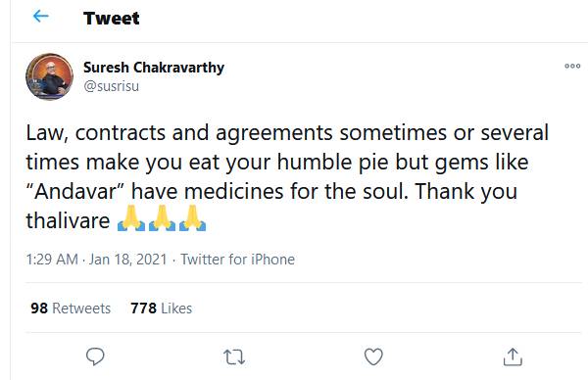
Task: Open the Twitter for iPhone source link
Action: [x=238, y=260]
